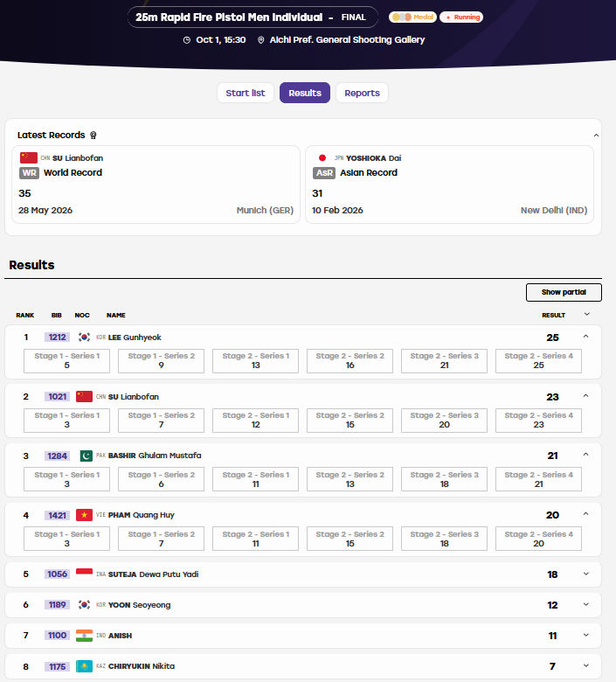Click Munich (GER) record location

tap(265, 211)
